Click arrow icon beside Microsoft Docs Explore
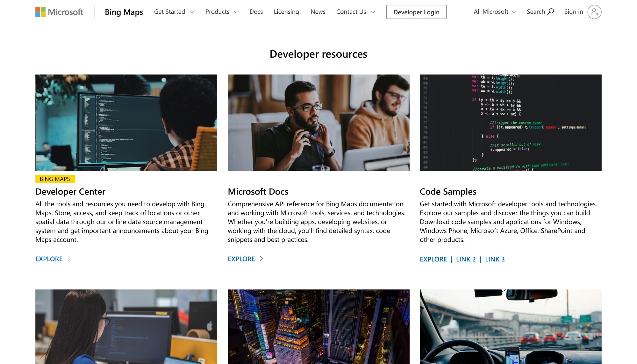Image resolution: width=637 pixels, height=364 pixels. pyautogui.click(x=261, y=259)
